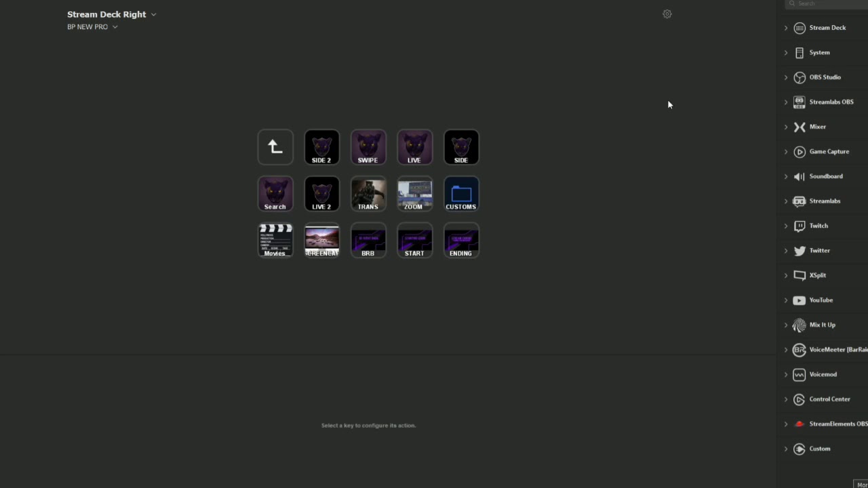The height and width of the screenshot is (488, 868).
Task: Click the XSplit icon
Action: tap(800, 275)
